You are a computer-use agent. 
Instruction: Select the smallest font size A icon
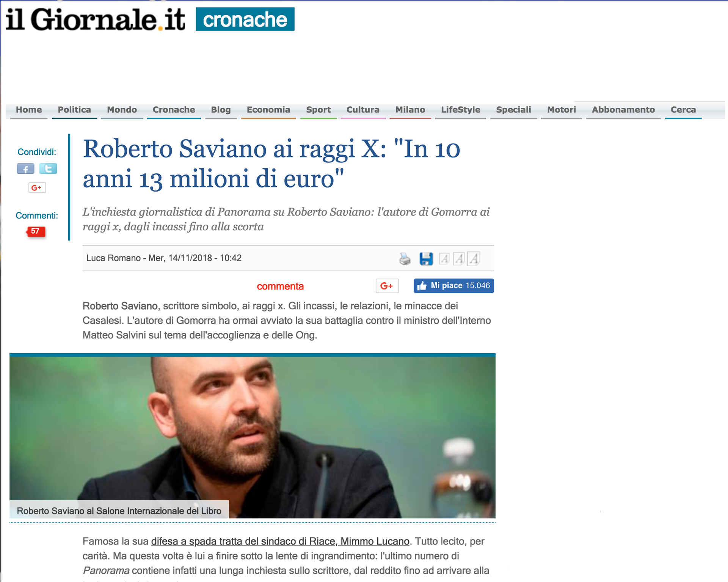444,259
